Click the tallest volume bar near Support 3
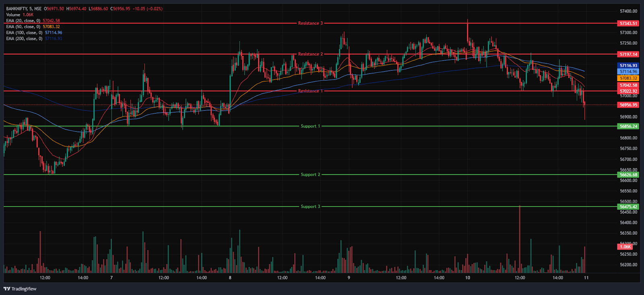This screenshot has height=295, width=644. coord(520,239)
